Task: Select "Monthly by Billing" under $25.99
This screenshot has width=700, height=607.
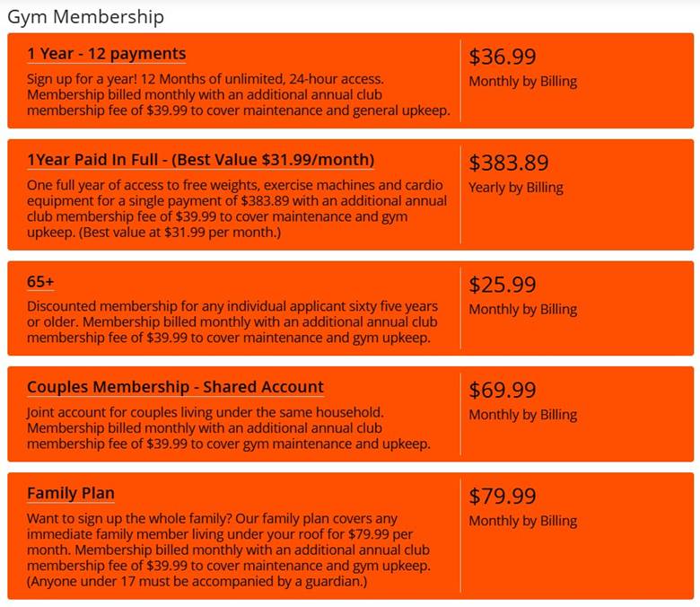Action: [x=522, y=310]
